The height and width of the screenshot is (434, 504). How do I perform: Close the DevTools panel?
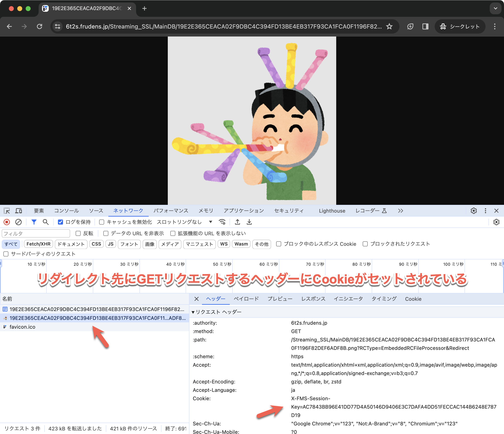pos(496,211)
